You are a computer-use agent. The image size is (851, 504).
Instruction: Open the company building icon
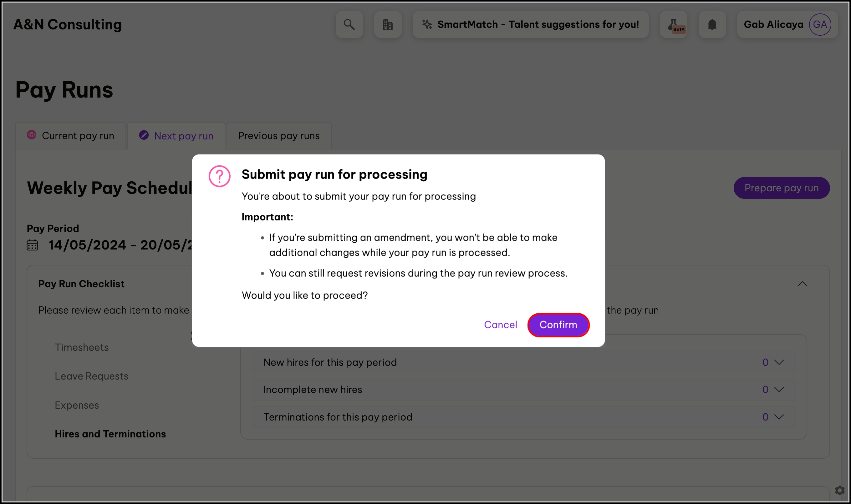click(387, 24)
